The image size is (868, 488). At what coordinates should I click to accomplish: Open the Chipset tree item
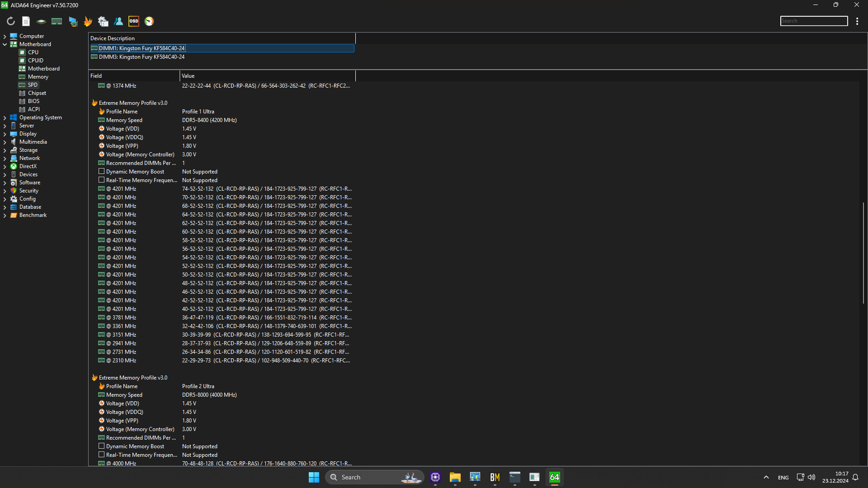37,93
